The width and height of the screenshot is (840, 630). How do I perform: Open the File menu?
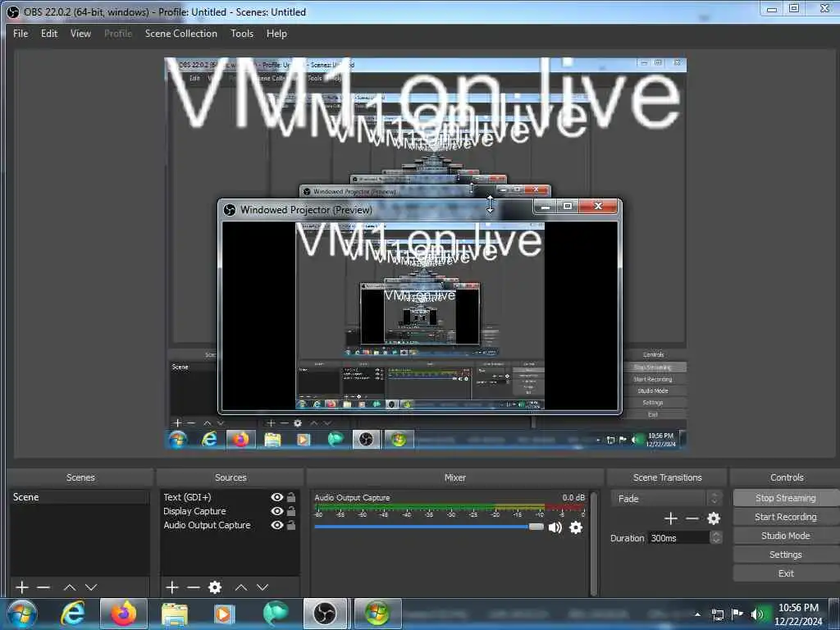coord(21,33)
